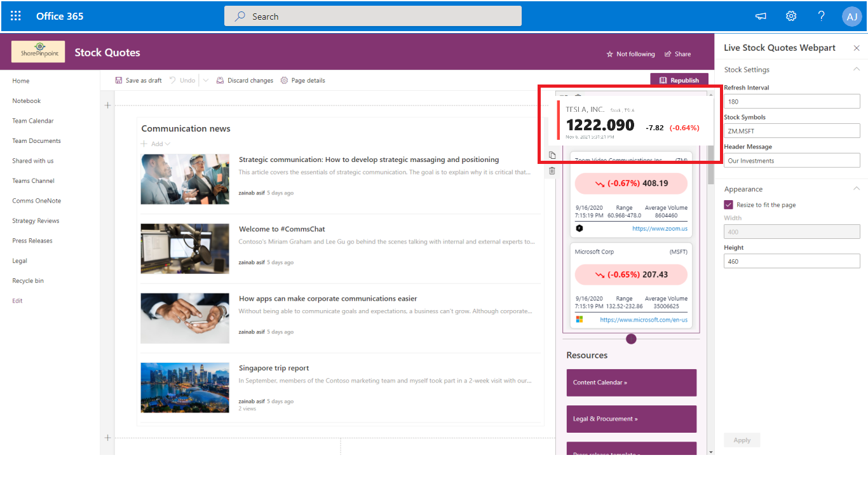Click the hands holding phone thumbnail
This screenshot has width=868, height=488.
(x=185, y=318)
